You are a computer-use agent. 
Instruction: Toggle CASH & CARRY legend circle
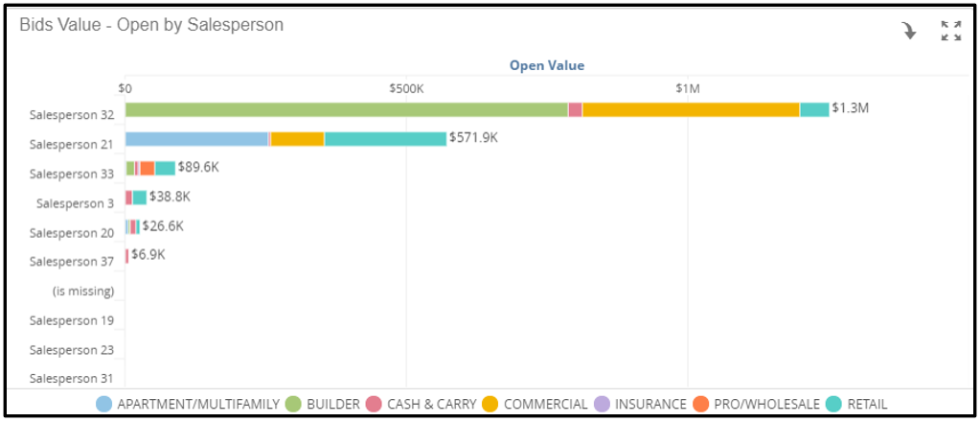pyautogui.click(x=374, y=404)
